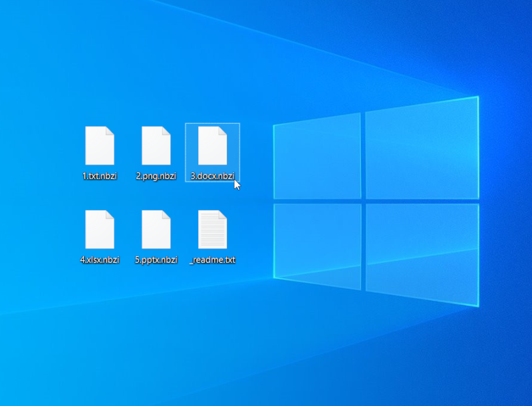Select the 1.txt.nbzi file icon
The width and height of the screenshot is (532, 406).
click(100, 146)
